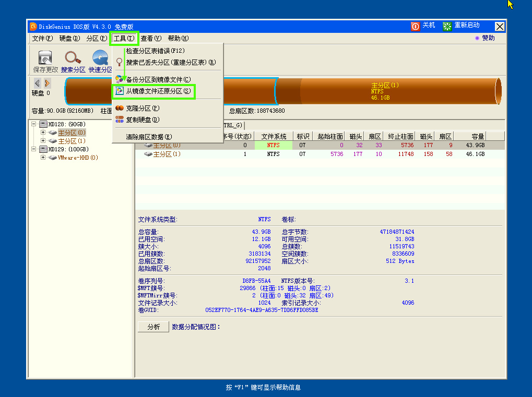
Task: Click drive icon of 主分区(0) in tree
Action: (53, 133)
